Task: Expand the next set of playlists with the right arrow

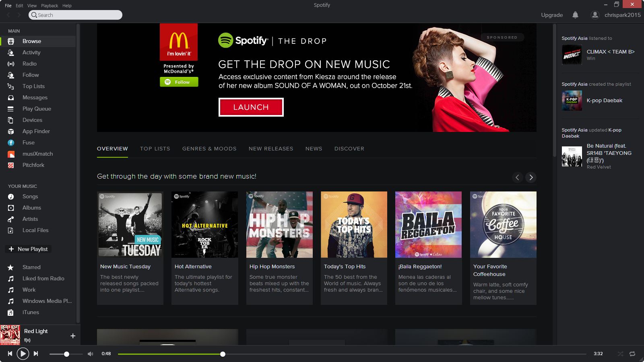Action: coord(531,177)
